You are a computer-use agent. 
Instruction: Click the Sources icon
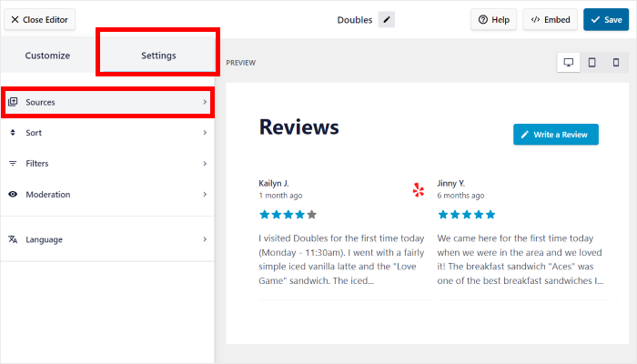(13, 102)
